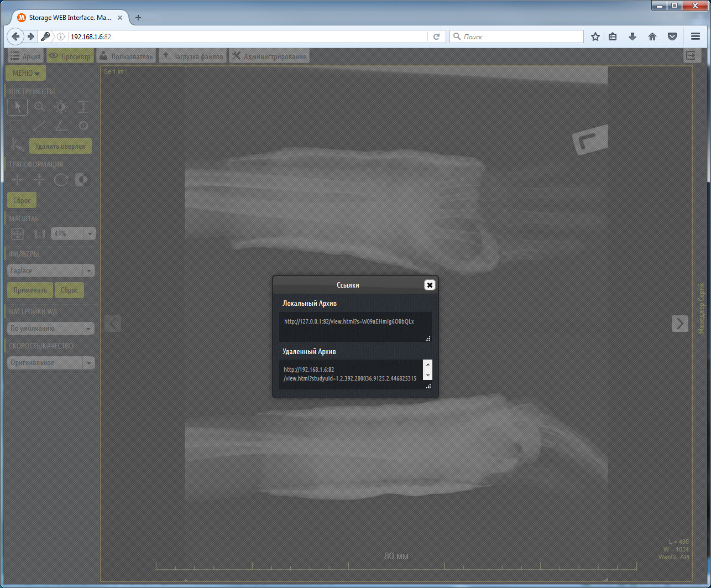Click the Поиск search box

point(517,37)
